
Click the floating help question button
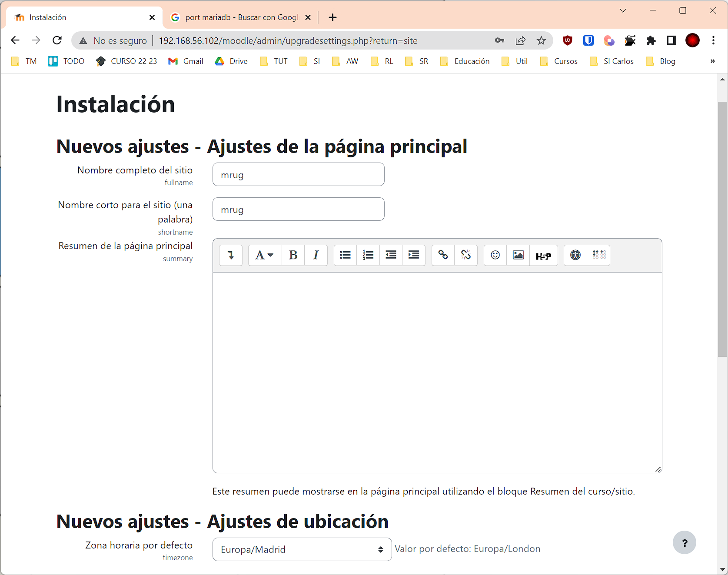click(684, 542)
